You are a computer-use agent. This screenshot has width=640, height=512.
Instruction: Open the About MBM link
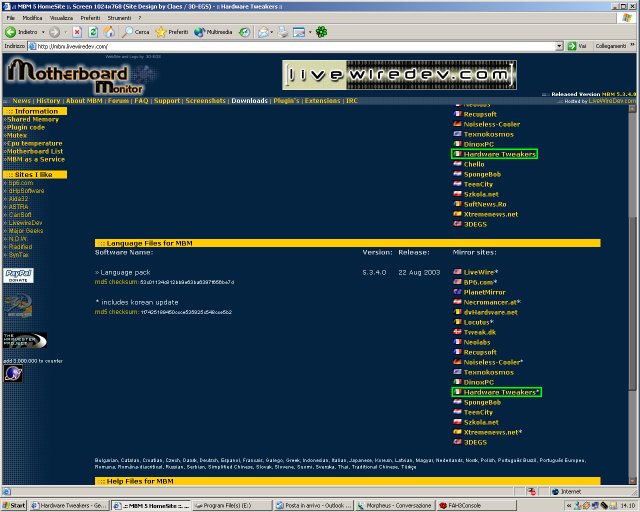(x=84, y=101)
